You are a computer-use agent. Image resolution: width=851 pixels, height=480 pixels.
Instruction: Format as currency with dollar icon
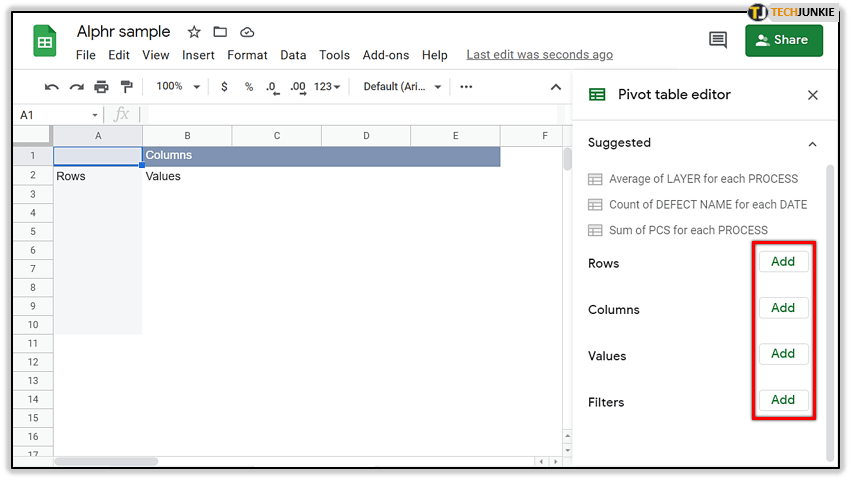[224, 87]
